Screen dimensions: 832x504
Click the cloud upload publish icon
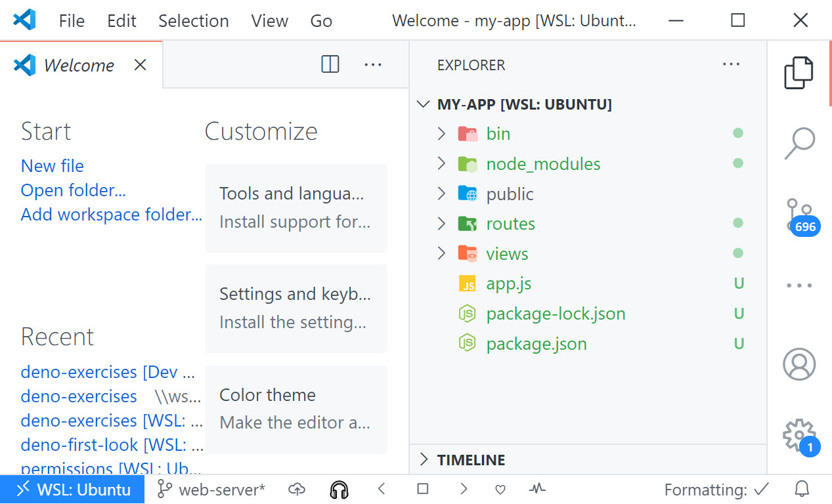coord(297,489)
